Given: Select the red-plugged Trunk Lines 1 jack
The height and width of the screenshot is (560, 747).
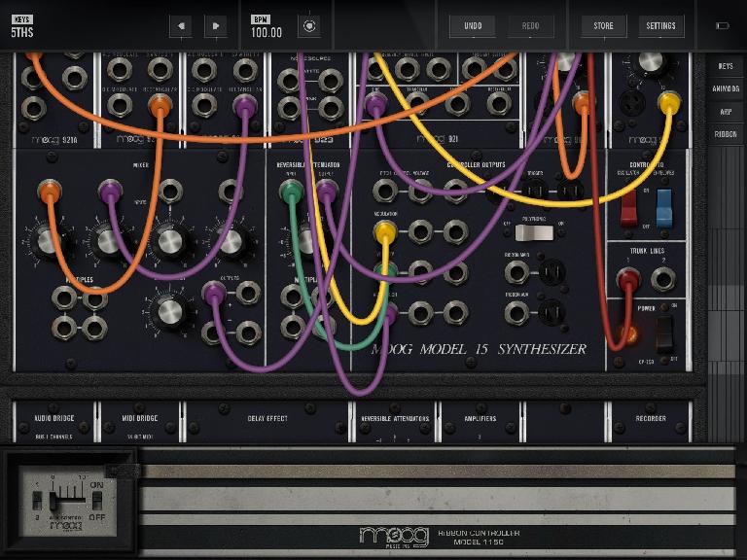Looking at the screenshot, I should 628,279.
